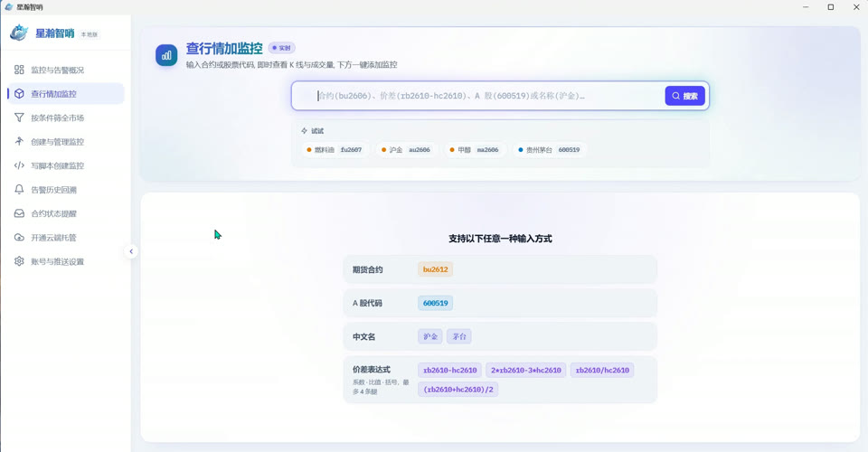Pick the 燃料油 fu2607 suggestion chip
Screen dimensions: 868x452
tap(335, 150)
